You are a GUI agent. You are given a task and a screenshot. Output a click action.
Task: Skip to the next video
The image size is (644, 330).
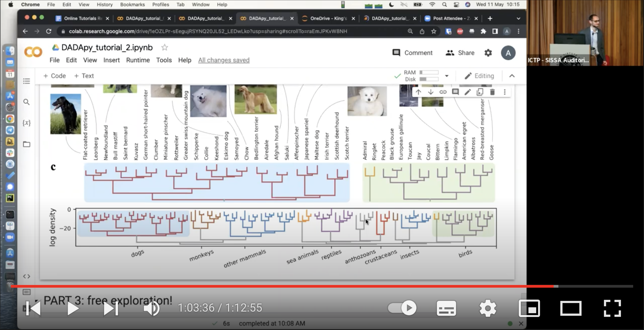pos(111,308)
